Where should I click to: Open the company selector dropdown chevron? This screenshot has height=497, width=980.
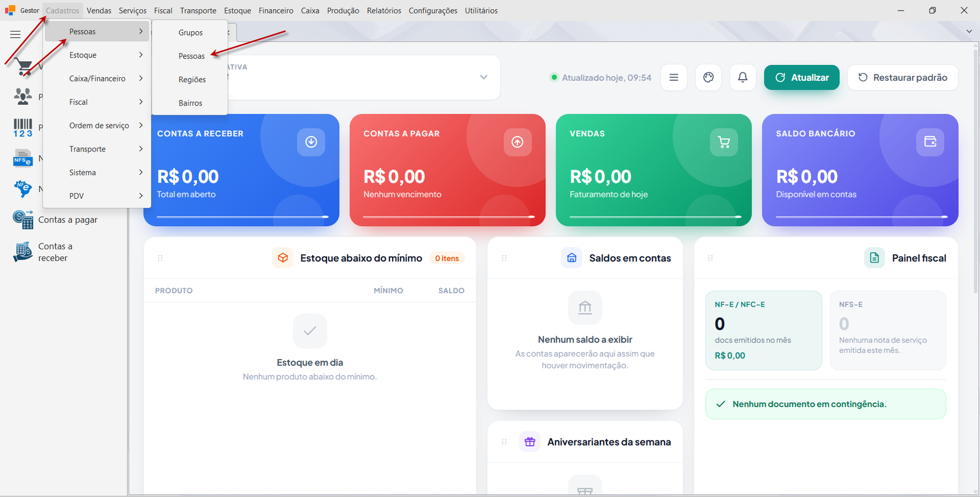pos(484,77)
